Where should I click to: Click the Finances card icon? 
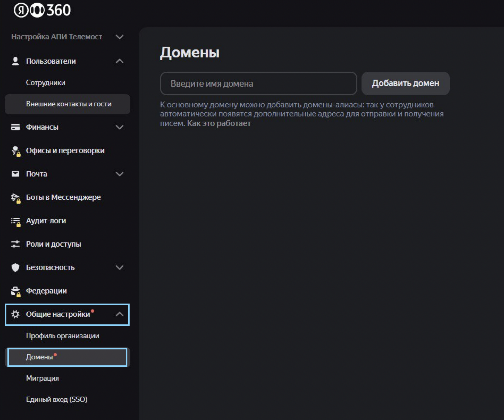click(15, 127)
